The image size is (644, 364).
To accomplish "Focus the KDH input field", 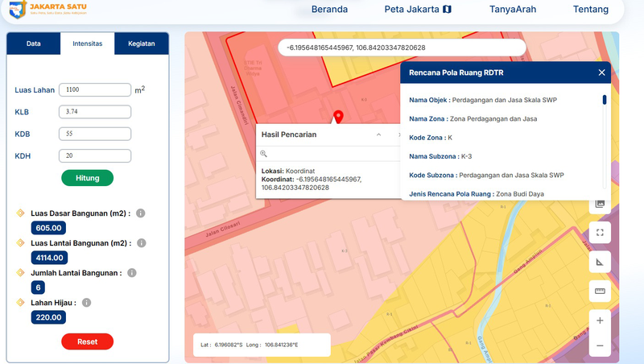I will 95,155.
